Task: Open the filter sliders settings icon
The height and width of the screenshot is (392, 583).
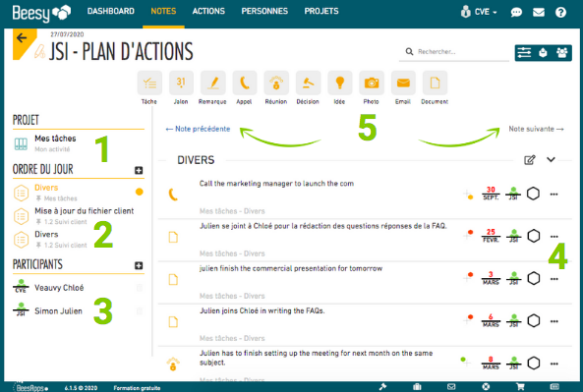Action: pyautogui.click(x=524, y=53)
